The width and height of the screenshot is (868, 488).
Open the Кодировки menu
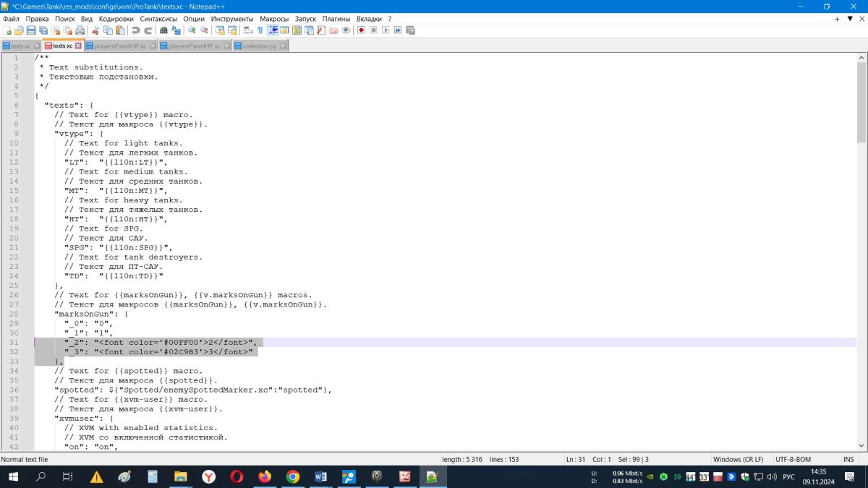click(x=116, y=19)
